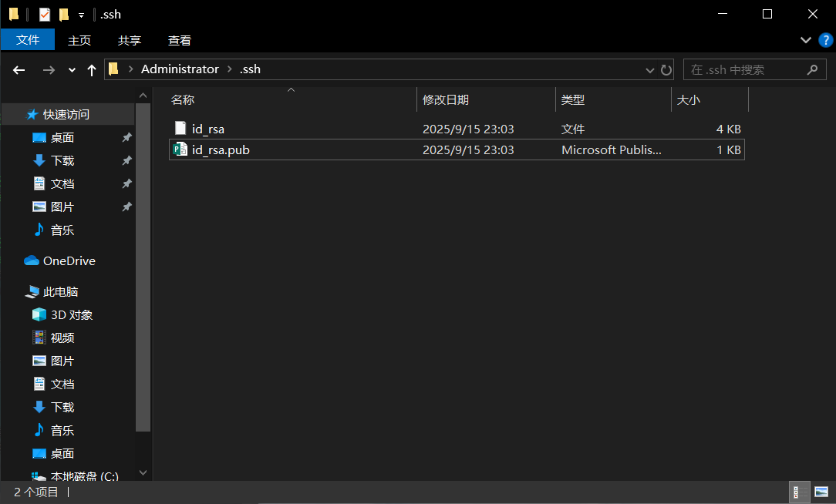Click the quick access toolbar new folder icon
The height and width of the screenshot is (504, 836).
pos(64,15)
